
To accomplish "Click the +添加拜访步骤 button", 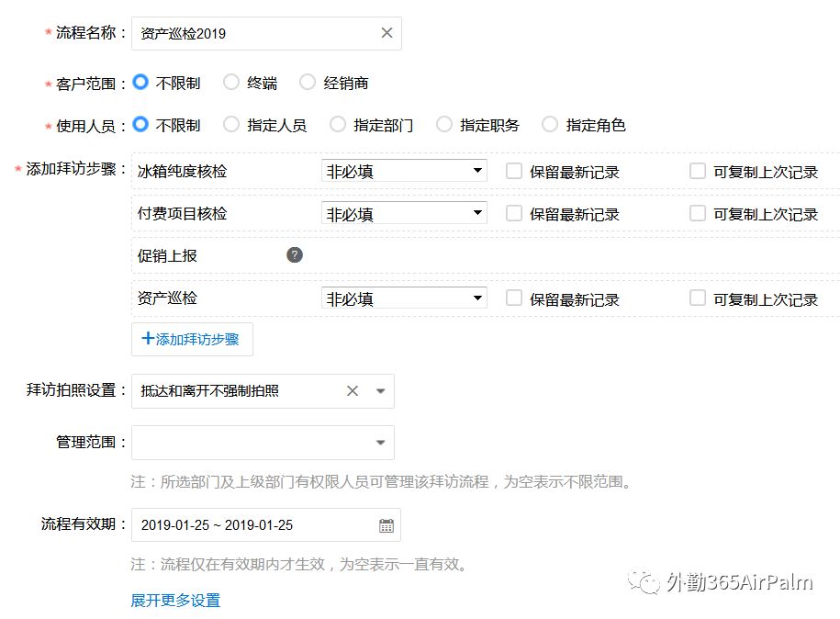I will point(192,339).
